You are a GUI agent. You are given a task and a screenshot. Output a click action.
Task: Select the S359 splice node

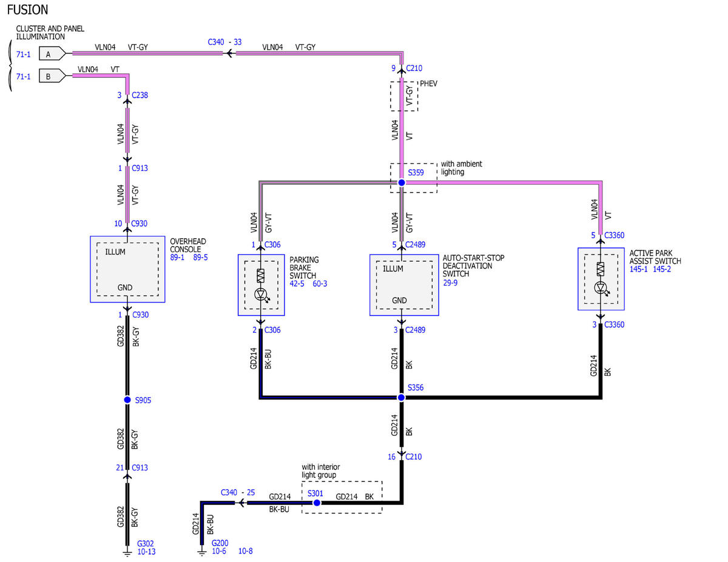401,182
